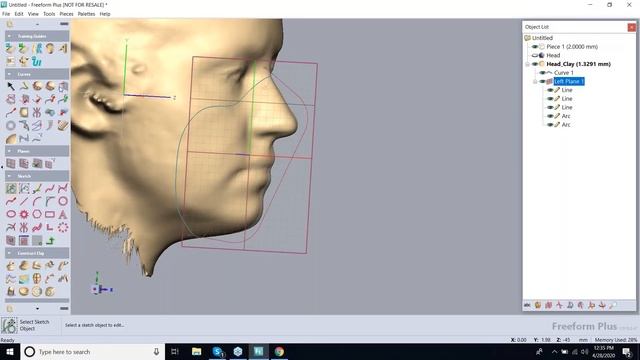Open the Help menu

point(105,14)
